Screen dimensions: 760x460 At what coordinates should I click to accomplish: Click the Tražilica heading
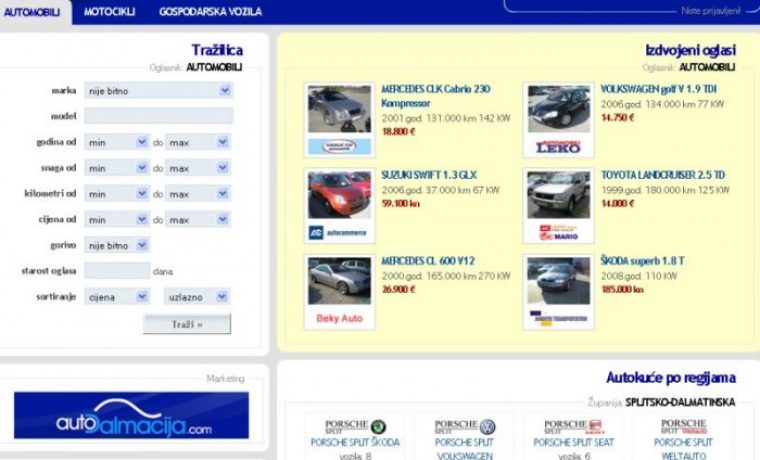click(x=217, y=50)
